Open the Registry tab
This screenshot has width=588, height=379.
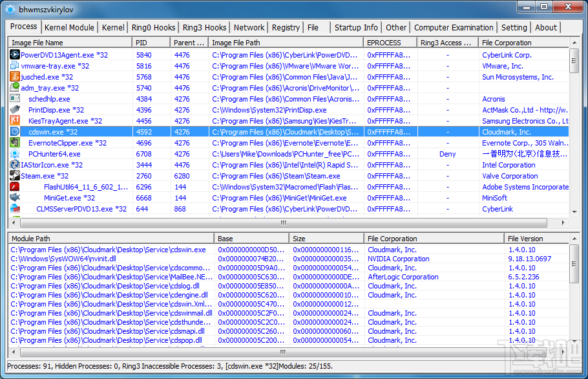coord(286,27)
